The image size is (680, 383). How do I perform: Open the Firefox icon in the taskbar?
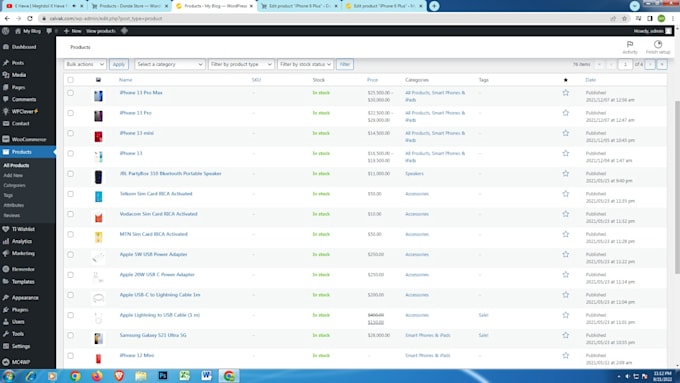pos(97,376)
